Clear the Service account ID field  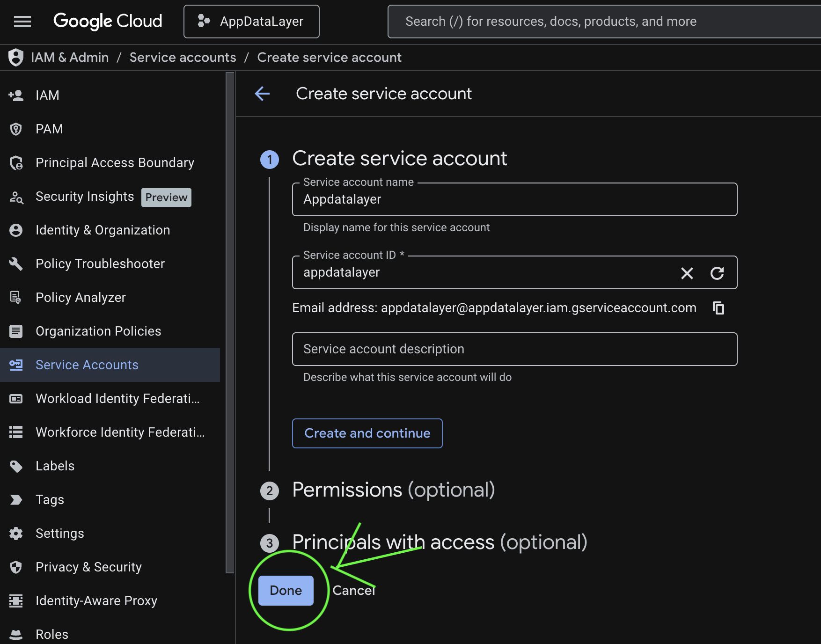tap(687, 273)
